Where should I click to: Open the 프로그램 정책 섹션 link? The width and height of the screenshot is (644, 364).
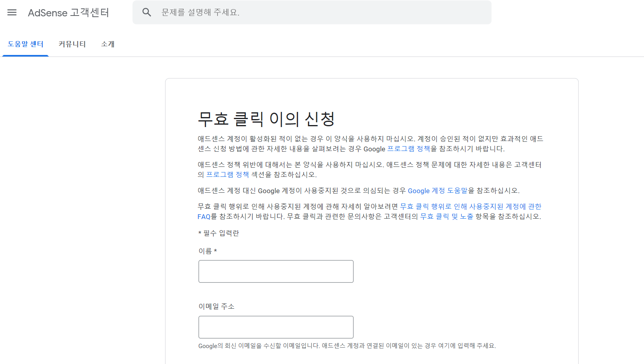(x=228, y=175)
